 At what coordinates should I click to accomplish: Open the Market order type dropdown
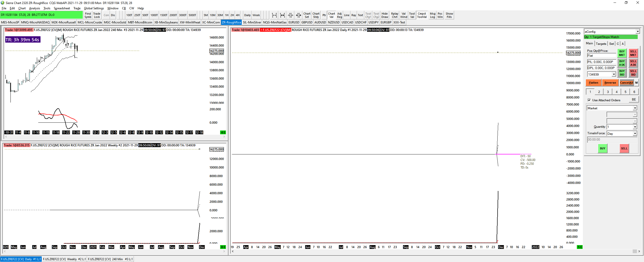[x=635, y=108]
